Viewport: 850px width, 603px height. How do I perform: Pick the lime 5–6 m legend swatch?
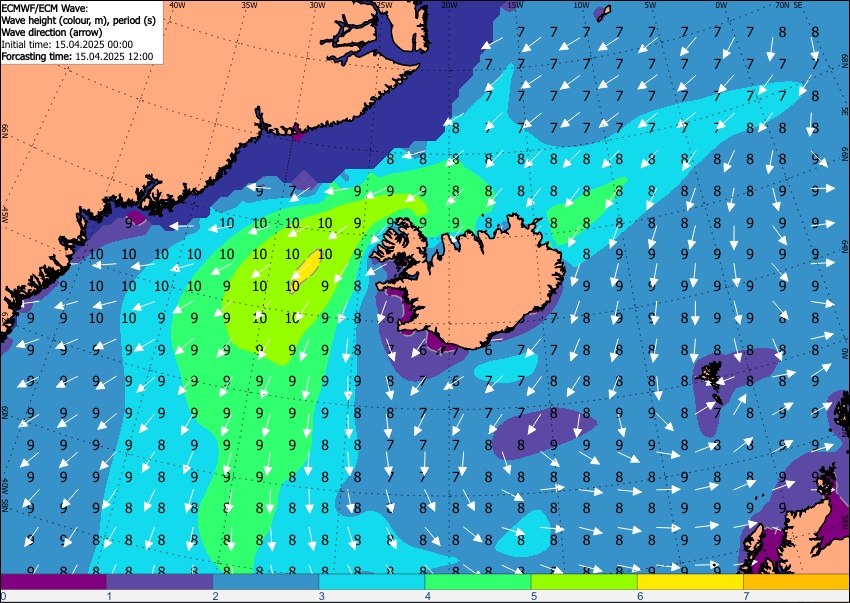(584, 582)
